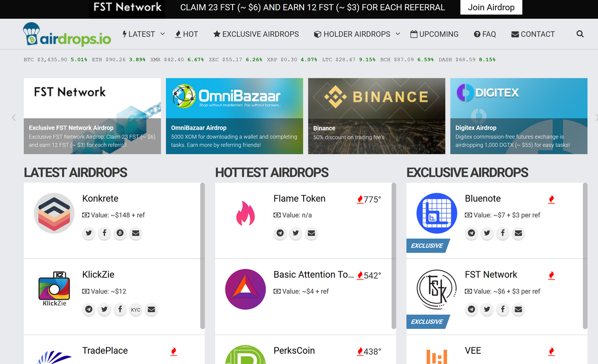Click the email icon under Konkrete
This screenshot has height=364, width=598.
135,233
